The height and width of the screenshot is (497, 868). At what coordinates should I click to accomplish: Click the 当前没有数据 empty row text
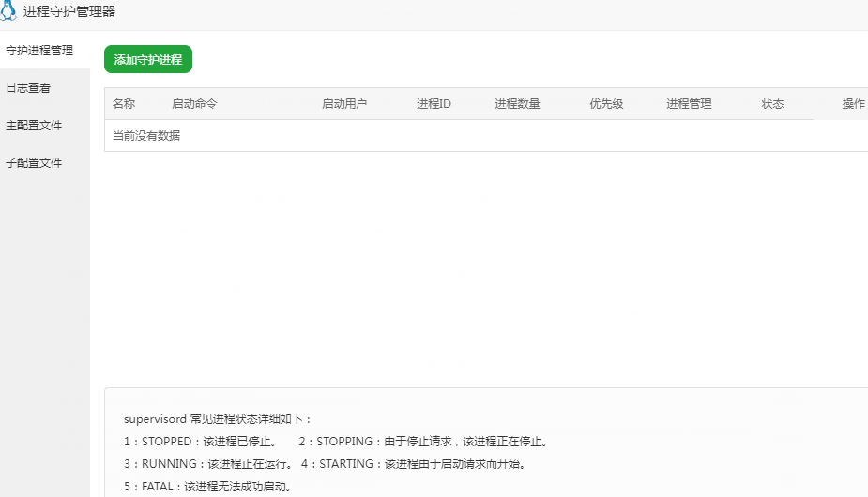146,136
